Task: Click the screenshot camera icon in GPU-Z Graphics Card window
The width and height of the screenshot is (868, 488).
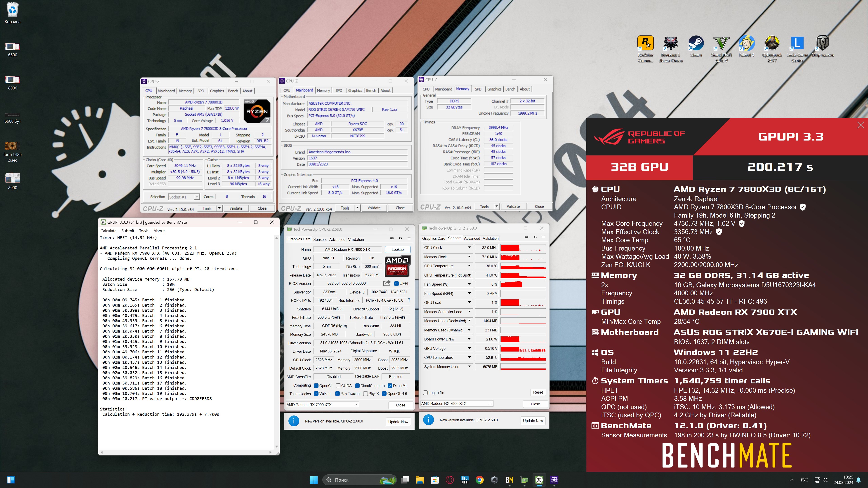Action: [x=392, y=238]
